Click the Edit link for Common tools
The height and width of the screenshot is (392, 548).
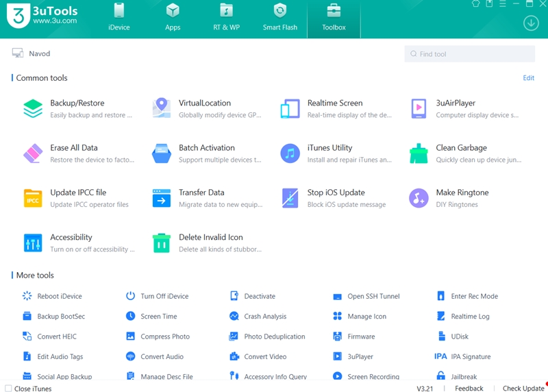coord(528,77)
